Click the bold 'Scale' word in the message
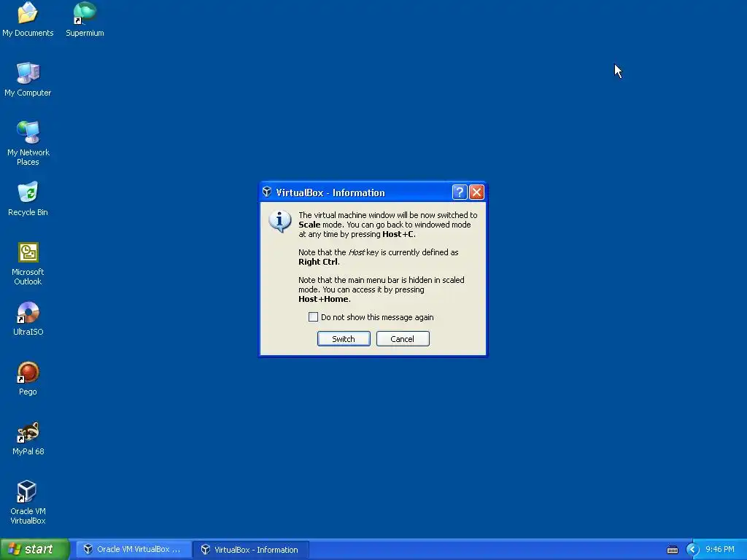This screenshot has width=747, height=560. pos(309,225)
